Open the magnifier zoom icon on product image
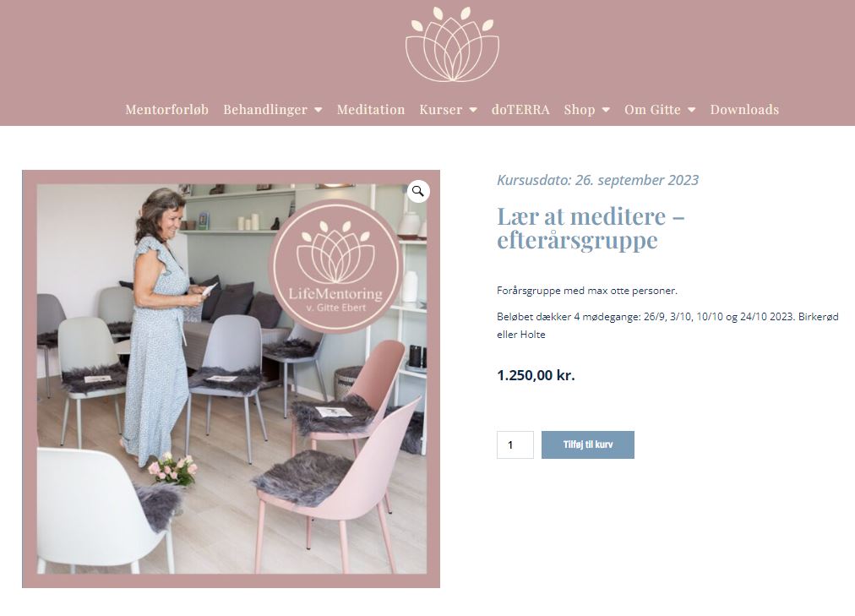 coord(418,191)
